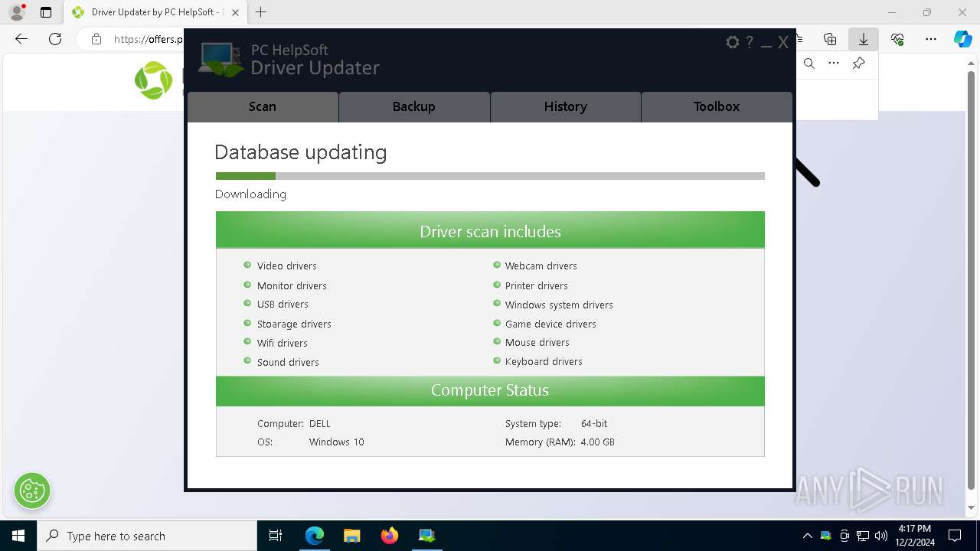Screen dimensions: 980x551
Task: Open Driver Updater settings gear
Action: 733,43
